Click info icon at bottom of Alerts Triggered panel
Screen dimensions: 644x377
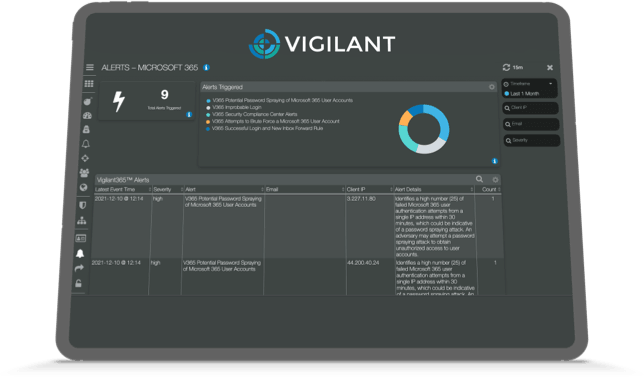(x=494, y=161)
